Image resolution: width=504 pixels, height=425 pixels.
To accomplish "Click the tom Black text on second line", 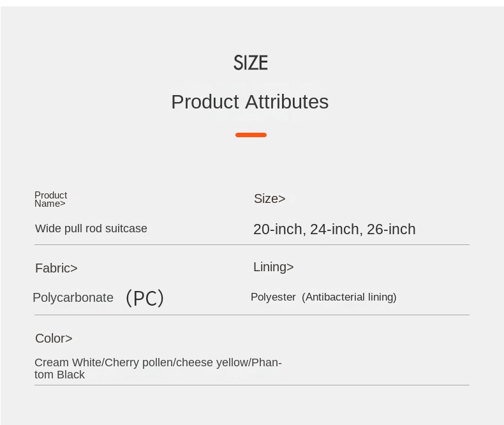I will pos(59,375).
